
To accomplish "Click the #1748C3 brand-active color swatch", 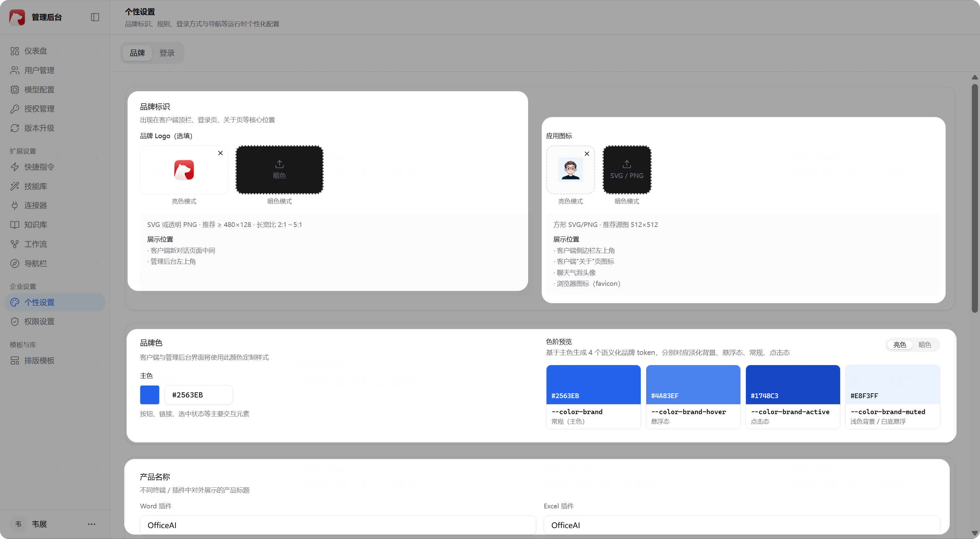I will [x=793, y=385].
